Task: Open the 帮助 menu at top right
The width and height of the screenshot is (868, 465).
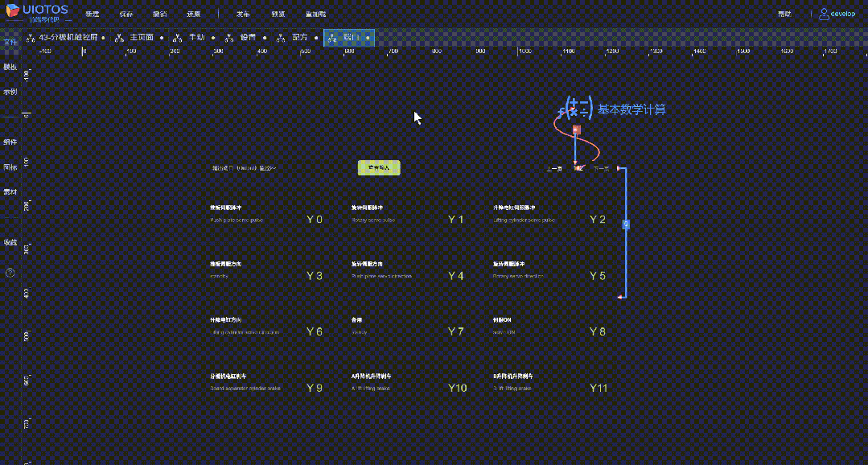Action: tap(784, 14)
